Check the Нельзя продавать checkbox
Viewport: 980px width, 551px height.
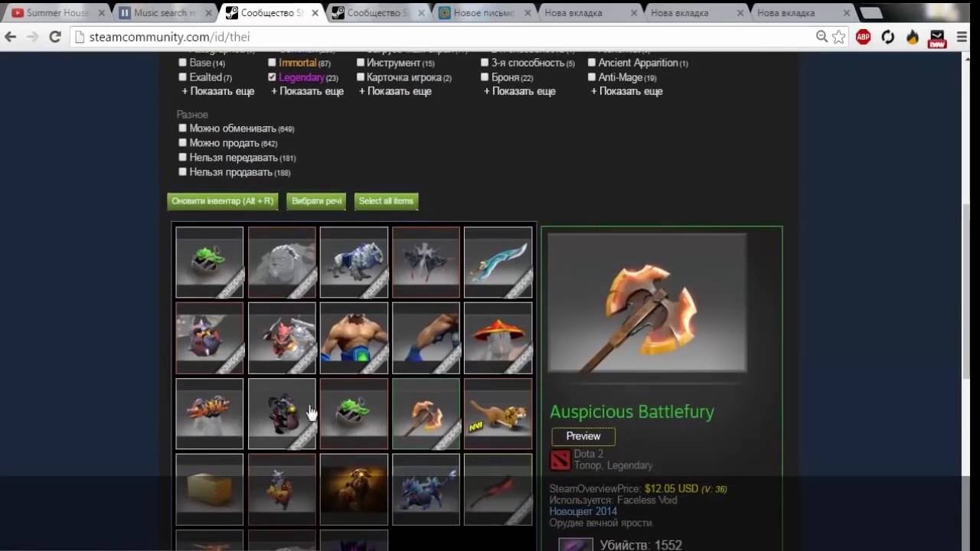pos(182,172)
